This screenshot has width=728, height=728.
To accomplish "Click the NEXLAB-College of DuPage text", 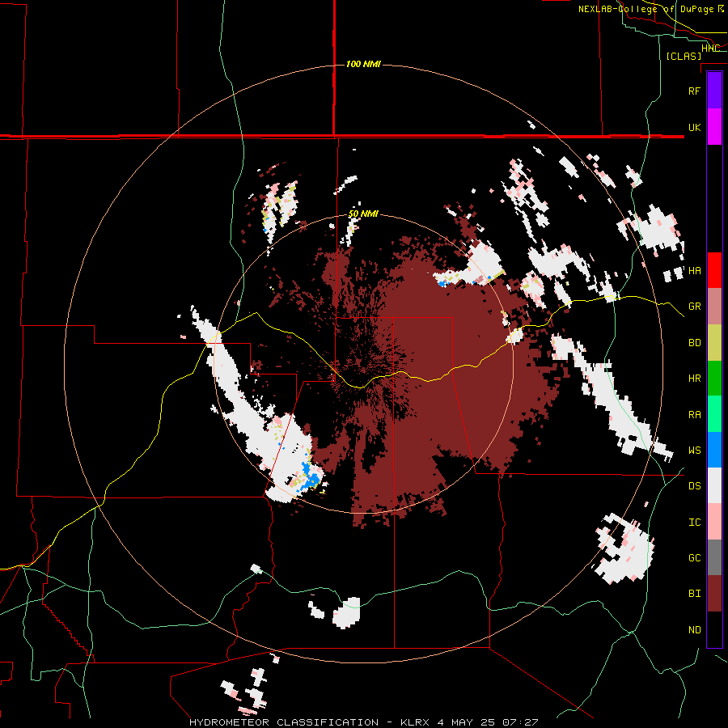I will click(646, 9).
